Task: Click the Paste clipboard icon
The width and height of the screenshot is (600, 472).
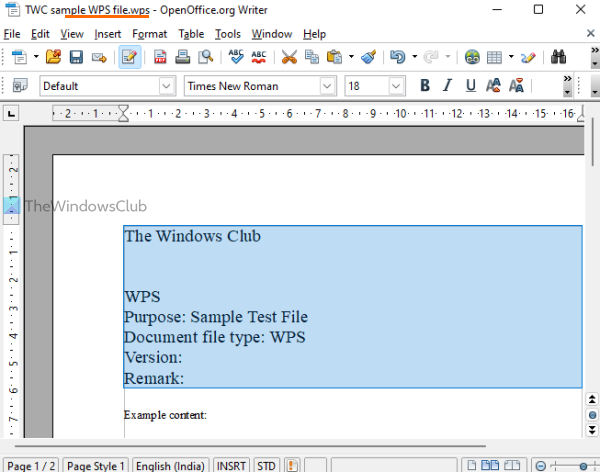Action: [334, 57]
